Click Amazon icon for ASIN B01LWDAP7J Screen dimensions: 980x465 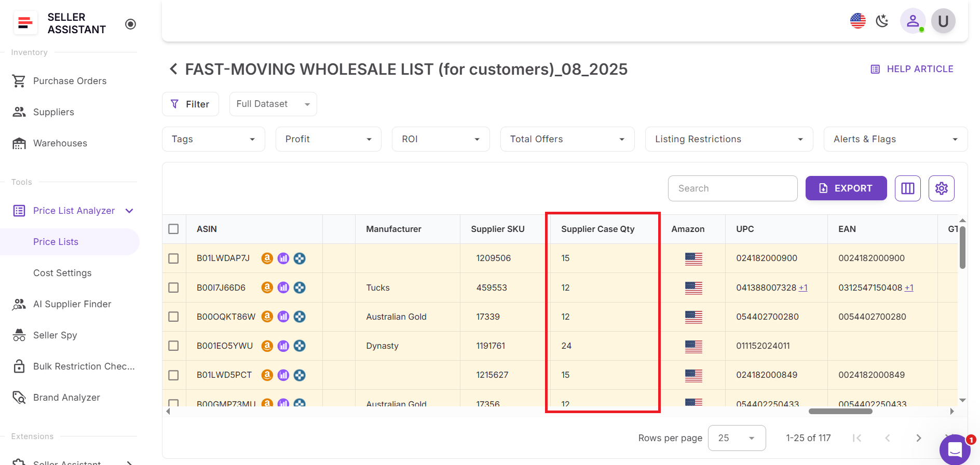pos(267,258)
